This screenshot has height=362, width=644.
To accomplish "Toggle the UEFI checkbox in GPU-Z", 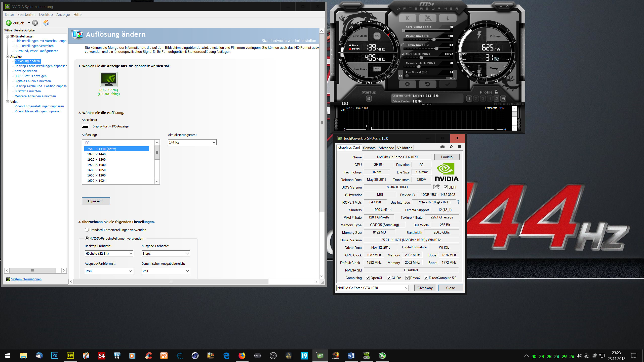I will pos(446,187).
